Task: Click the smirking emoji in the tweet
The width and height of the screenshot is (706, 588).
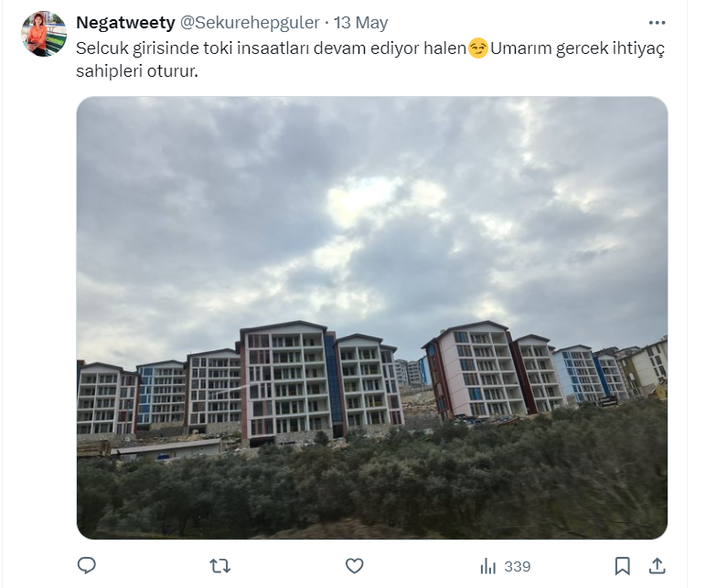Action: coord(477,48)
